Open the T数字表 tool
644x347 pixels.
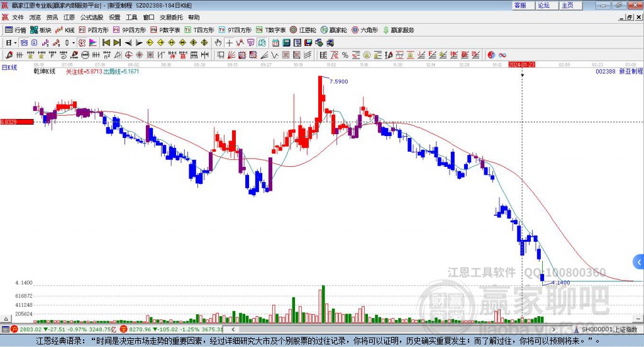coord(270,30)
